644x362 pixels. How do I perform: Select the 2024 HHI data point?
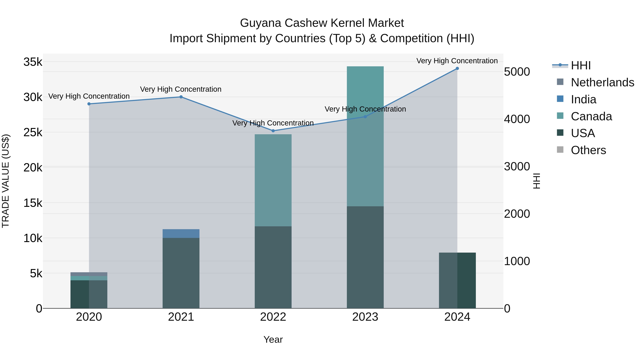pyautogui.click(x=457, y=68)
